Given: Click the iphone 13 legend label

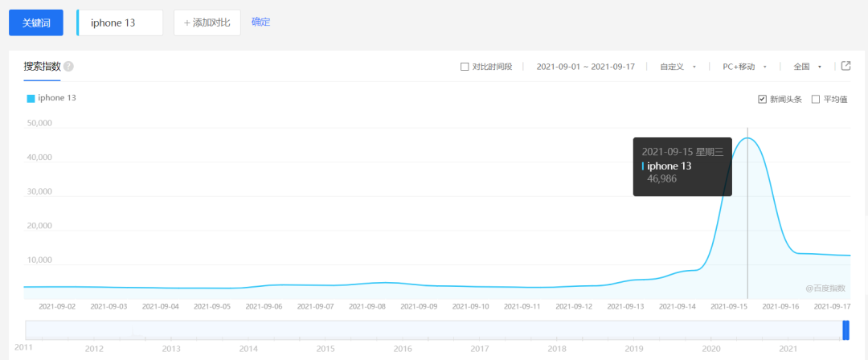Looking at the screenshot, I should (x=57, y=98).
